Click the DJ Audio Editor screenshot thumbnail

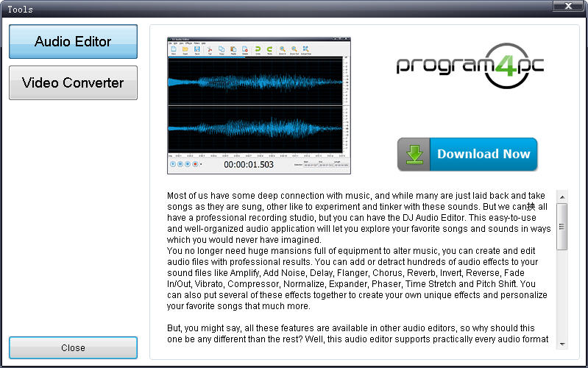point(259,105)
